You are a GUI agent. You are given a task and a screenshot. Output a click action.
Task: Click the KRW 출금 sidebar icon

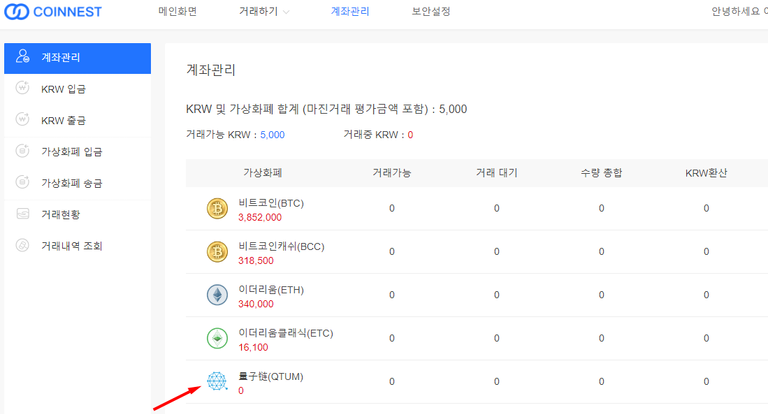(x=23, y=119)
